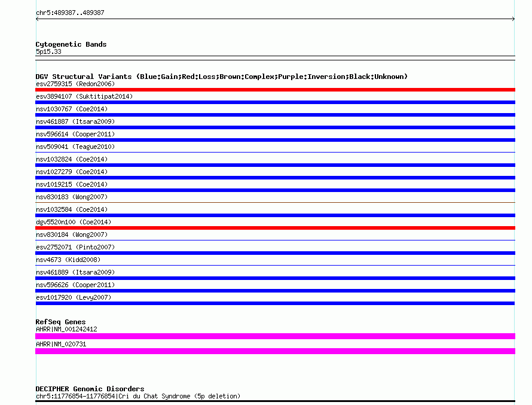Click the nsv830183 (Wong2007) brown complex line

click(x=275, y=202)
